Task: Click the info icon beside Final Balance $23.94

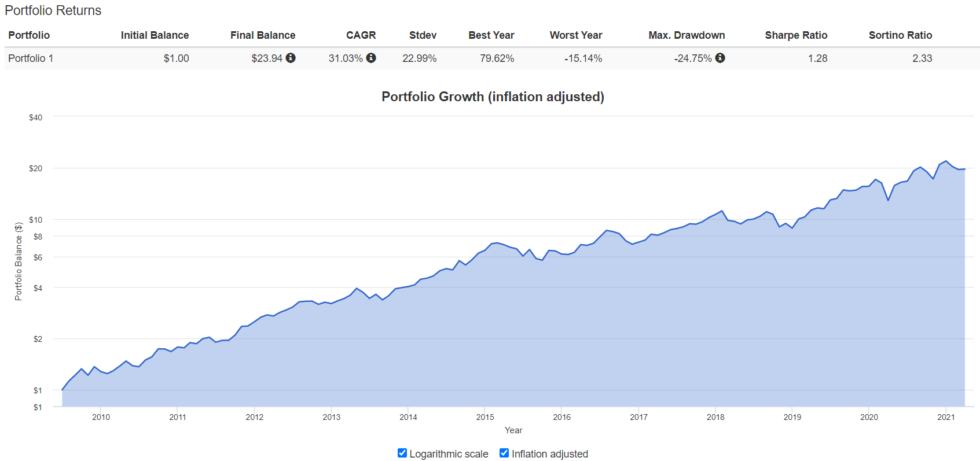Action: point(291,58)
